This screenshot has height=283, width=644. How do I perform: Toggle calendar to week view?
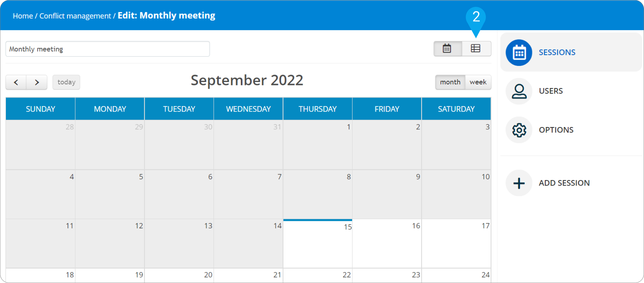click(x=478, y=82)
